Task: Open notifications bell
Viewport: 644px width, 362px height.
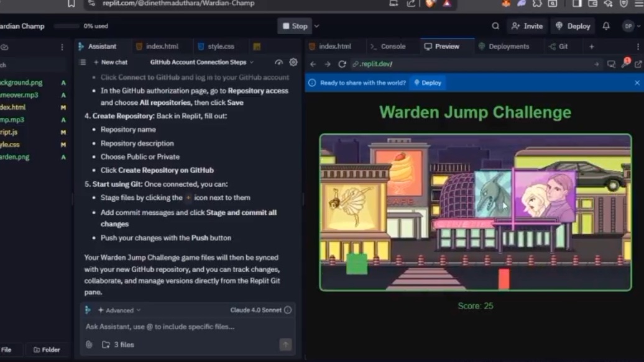Action: coord(606,26)
